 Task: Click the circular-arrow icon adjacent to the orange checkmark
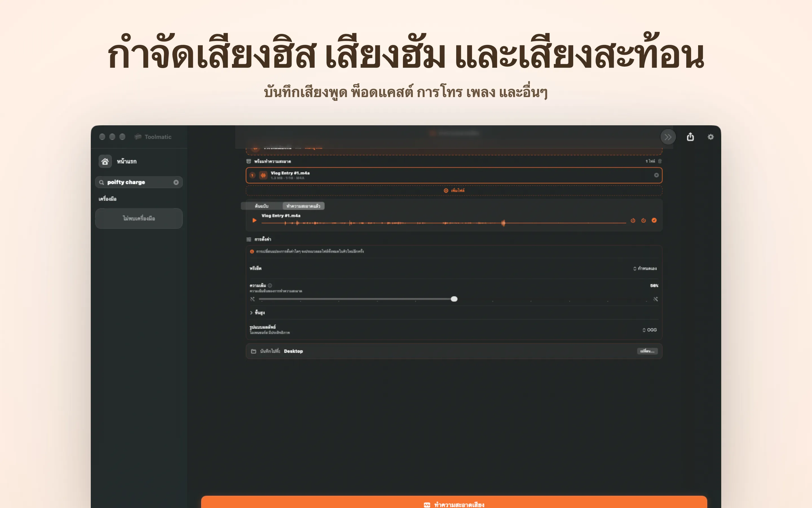[x=643, y=221]
